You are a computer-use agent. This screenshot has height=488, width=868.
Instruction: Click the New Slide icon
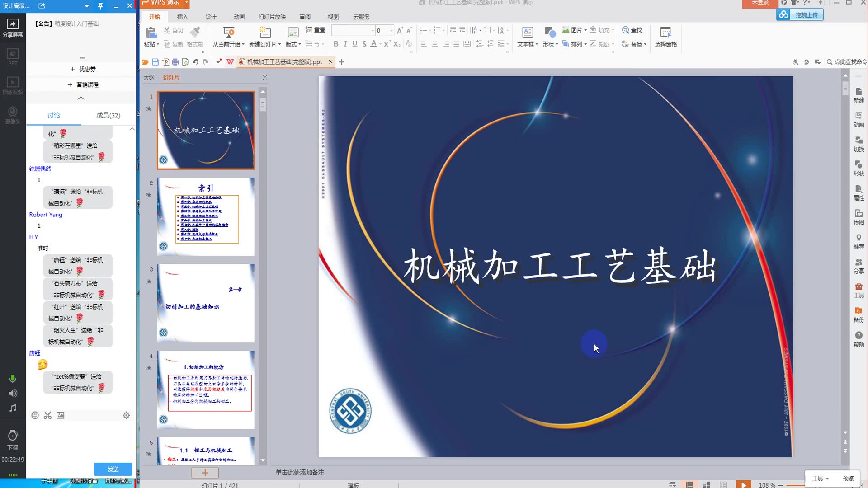(265, 32)
